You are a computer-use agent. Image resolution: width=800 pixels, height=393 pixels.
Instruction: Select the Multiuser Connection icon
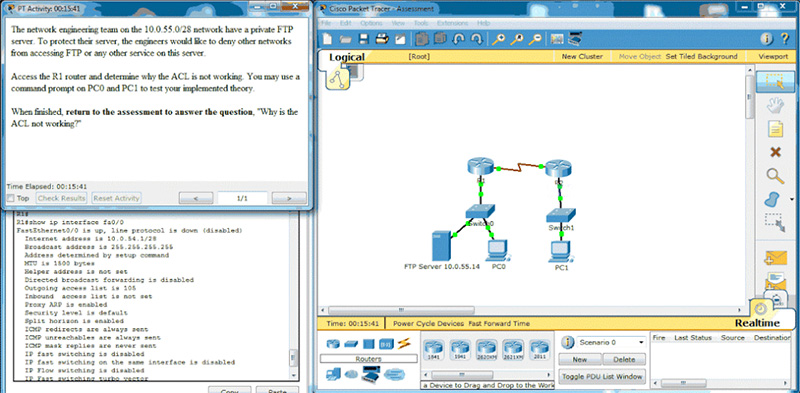[394, 375]
